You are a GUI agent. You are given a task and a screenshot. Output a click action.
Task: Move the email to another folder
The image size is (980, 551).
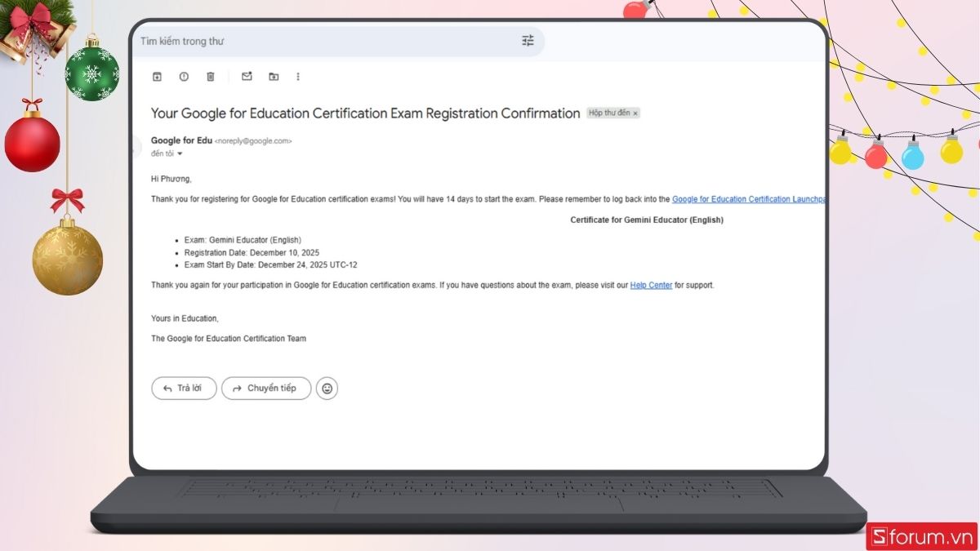(274, 76)
